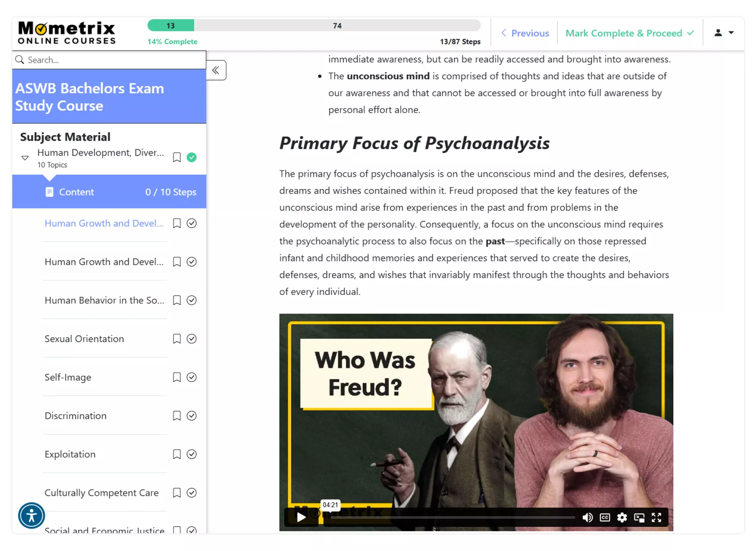Open the user account dropdown
This screenshot has height=551, width=756.
click(x=724, y=33)
